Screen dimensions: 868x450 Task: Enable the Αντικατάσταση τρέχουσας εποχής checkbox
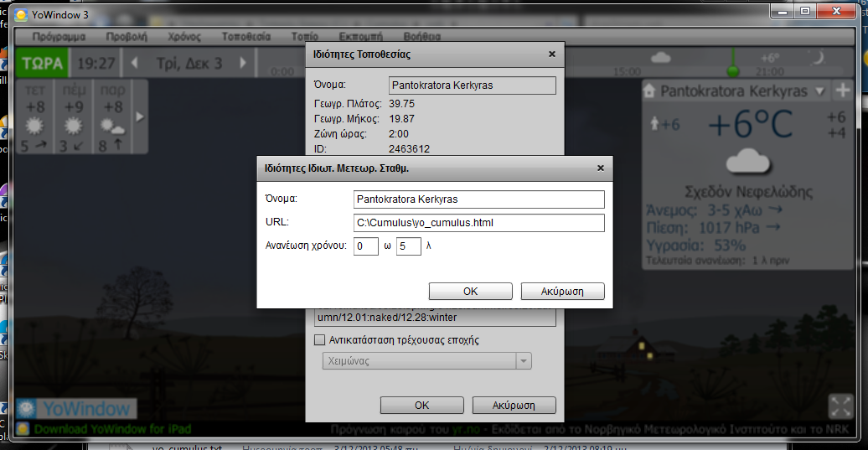pos(319,340)
